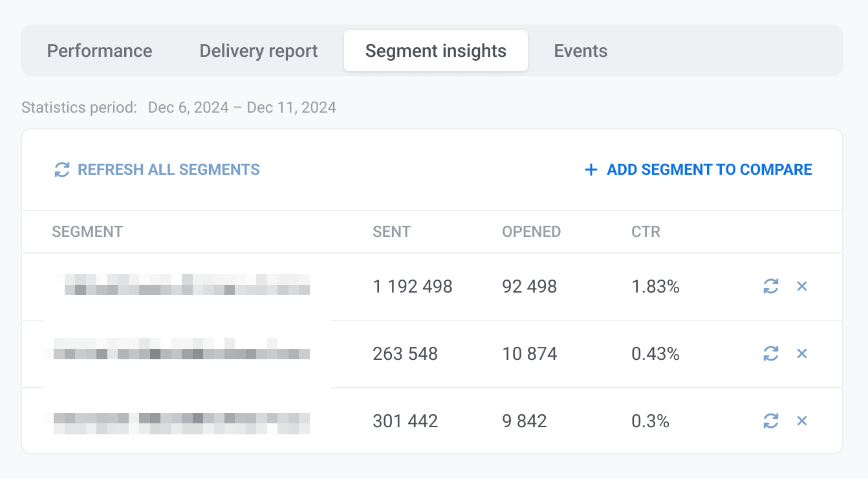The height and width of the screenshot is (479, 868).
Task: Click the OPENED column header
Action: pos(532,232)
